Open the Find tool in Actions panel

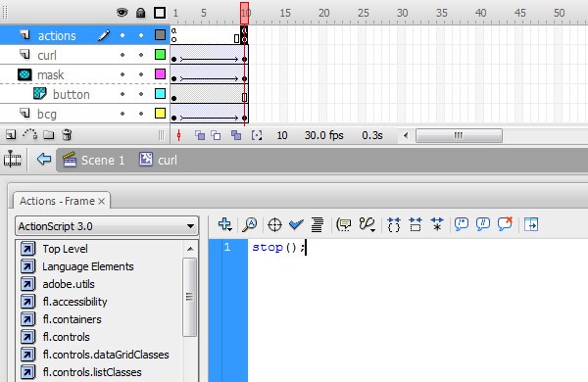coord(249,224)
